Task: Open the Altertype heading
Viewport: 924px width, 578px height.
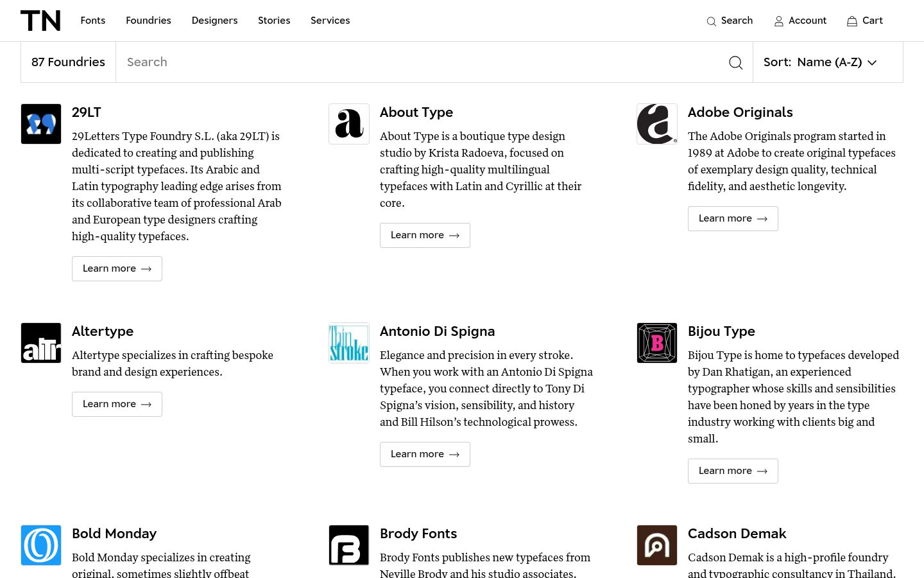Action: [103, 331]
